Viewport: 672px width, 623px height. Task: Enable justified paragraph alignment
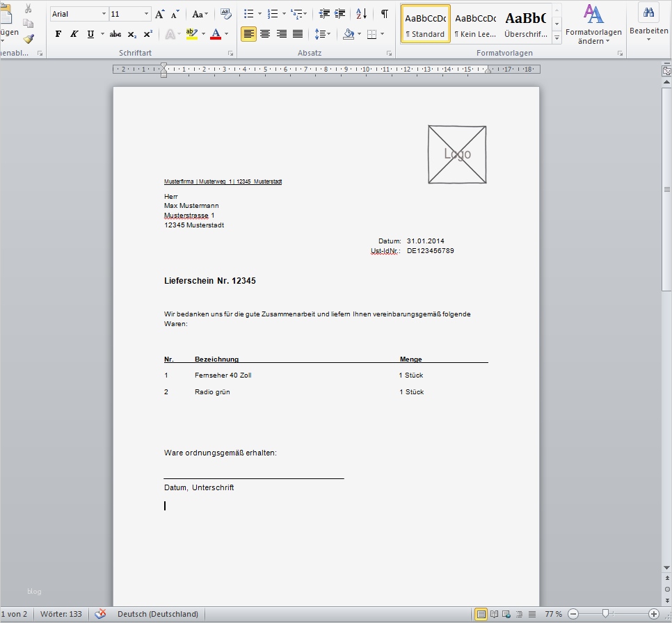point(298,33)
